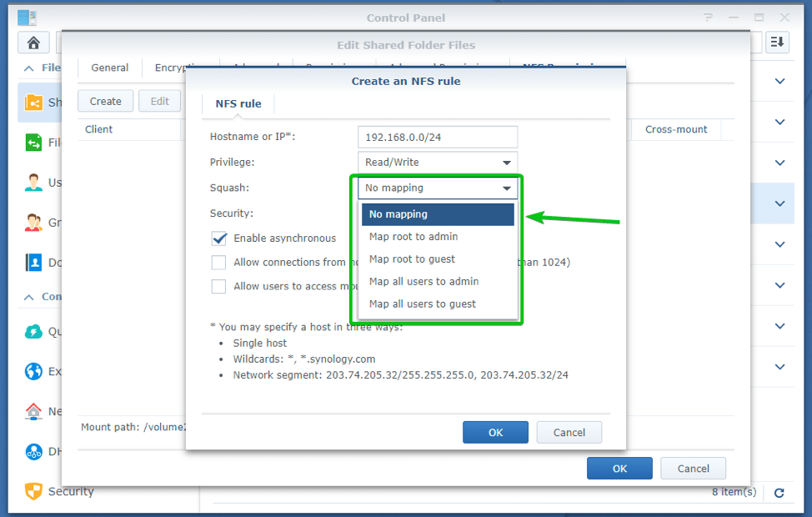Open the External Access globe icon

pos(33,371)
